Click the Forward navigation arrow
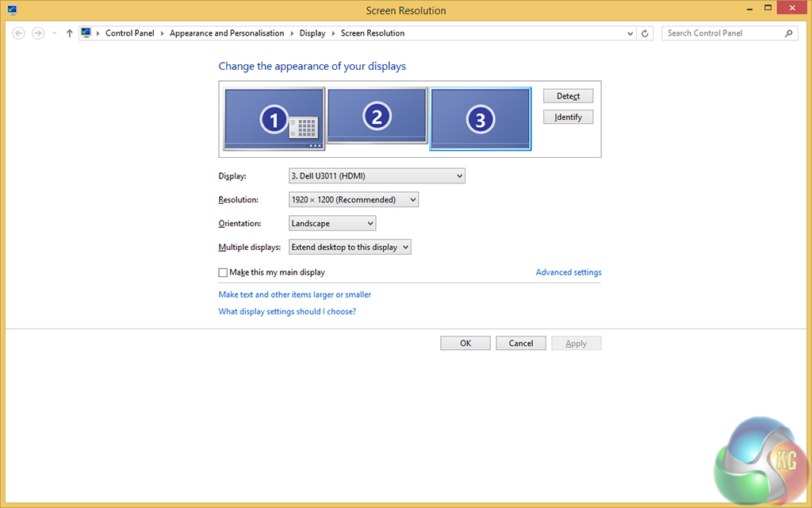Image resolution: width=812 pixels, height=508 pixels. 37,33
